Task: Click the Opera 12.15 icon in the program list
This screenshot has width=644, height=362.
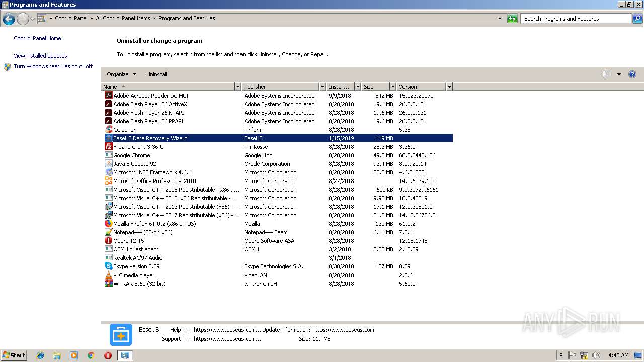Action: point(108,241)
